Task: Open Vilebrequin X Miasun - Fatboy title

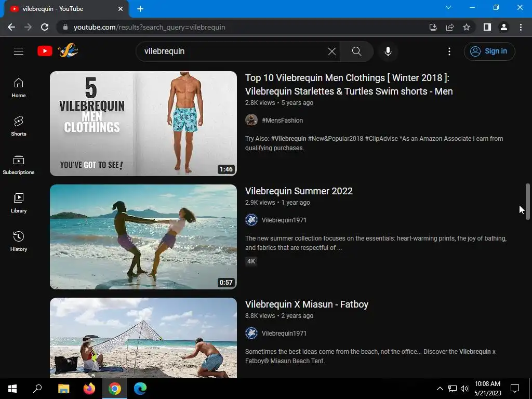Action: click(307, 304)
